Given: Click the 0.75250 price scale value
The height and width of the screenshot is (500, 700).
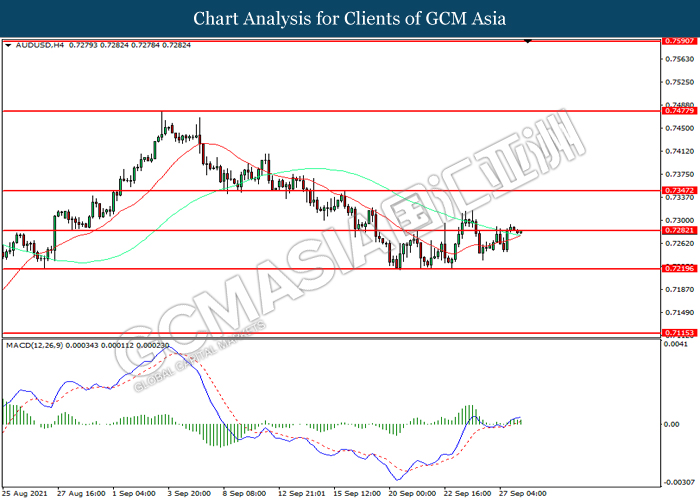Looking at the screenshot, I should (x=679, y=82).
